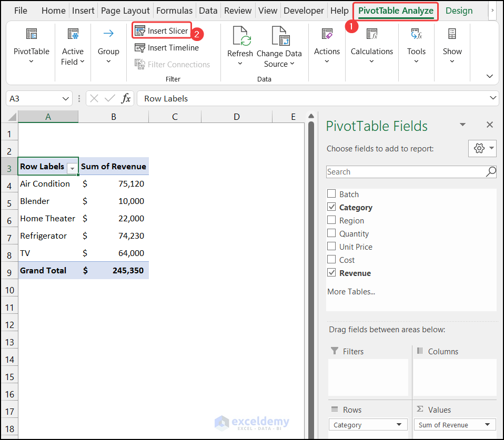The width and height of the screenshot is (504, 440).
Task: Open the Calculations ribbon menu
Action: coord(371,46)
